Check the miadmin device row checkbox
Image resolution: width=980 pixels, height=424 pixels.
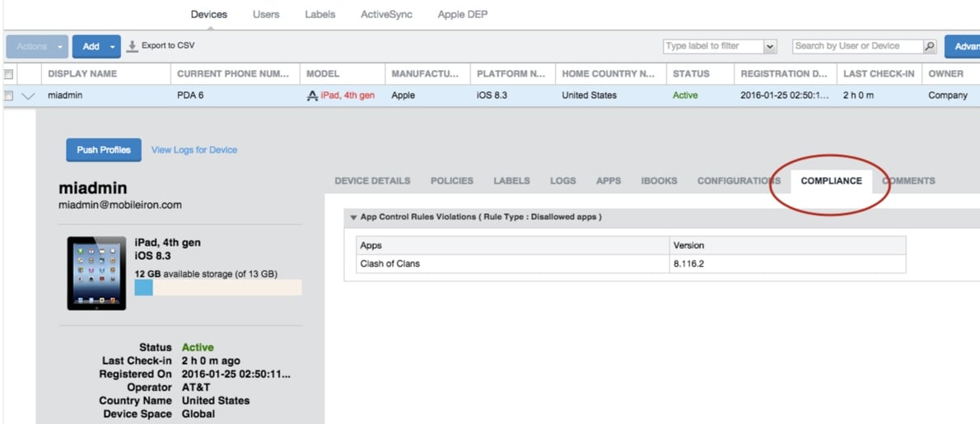tap(8, 96)
